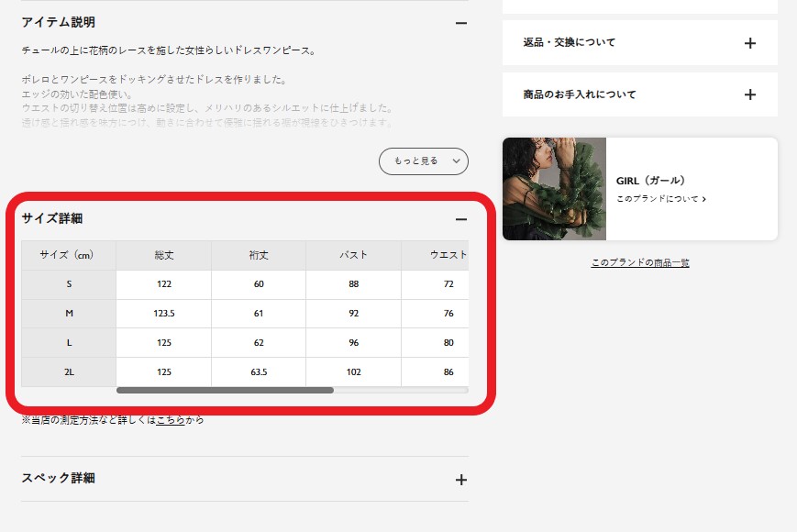
Task: Select the M size row label
Action: 69,314
